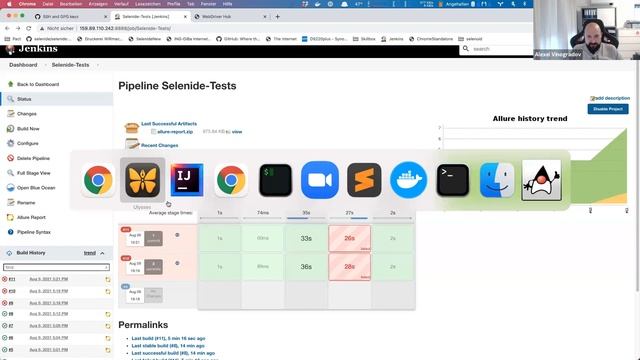This screenshot has width=640, height=360.
Task: Select Finder in app switcher
Action: [497, 180]
